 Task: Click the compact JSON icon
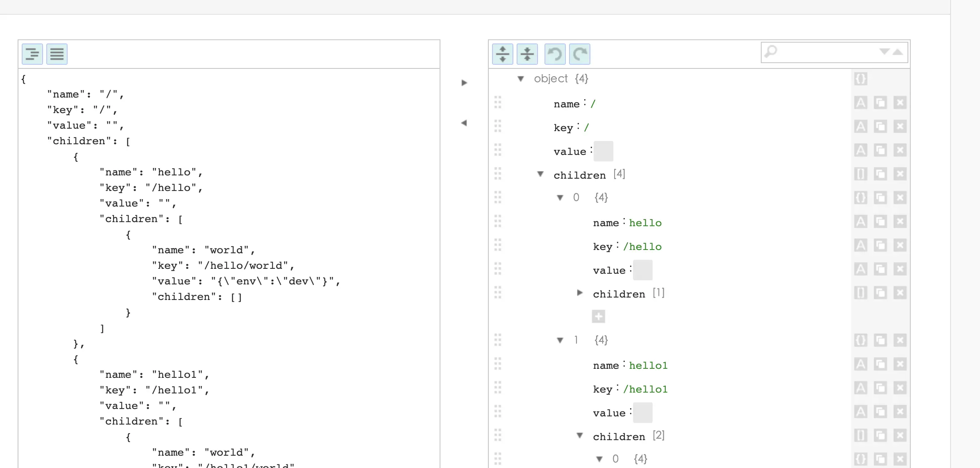click(x=57, y=54)
